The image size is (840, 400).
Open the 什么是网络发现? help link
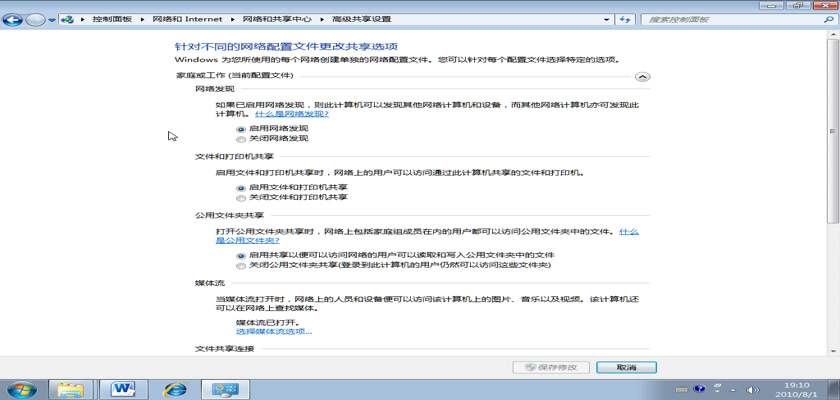point(291,114)
